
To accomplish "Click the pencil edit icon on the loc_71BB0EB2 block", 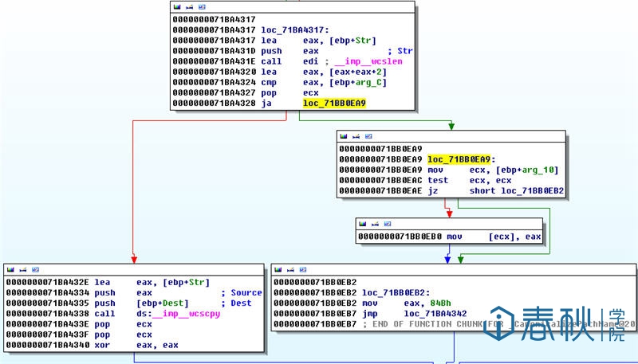I will [290, 269].
